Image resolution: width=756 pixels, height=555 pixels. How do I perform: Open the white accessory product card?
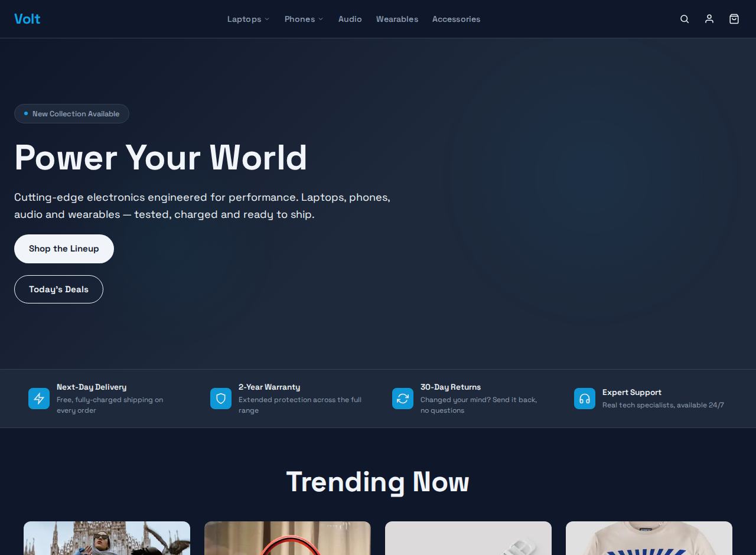pyautogui.click(x=468, y=538)
